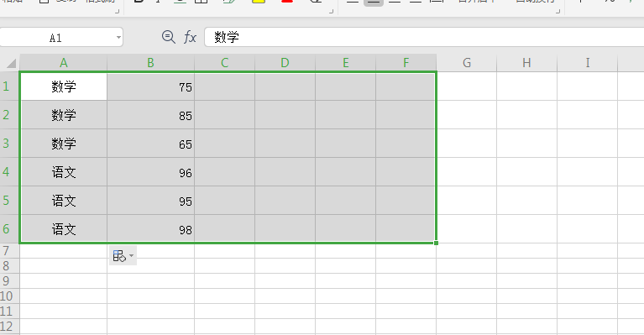This screenshot has height=335, width=644.
Task: Click cell A4 containing 语文
Action: pos(63,171)
